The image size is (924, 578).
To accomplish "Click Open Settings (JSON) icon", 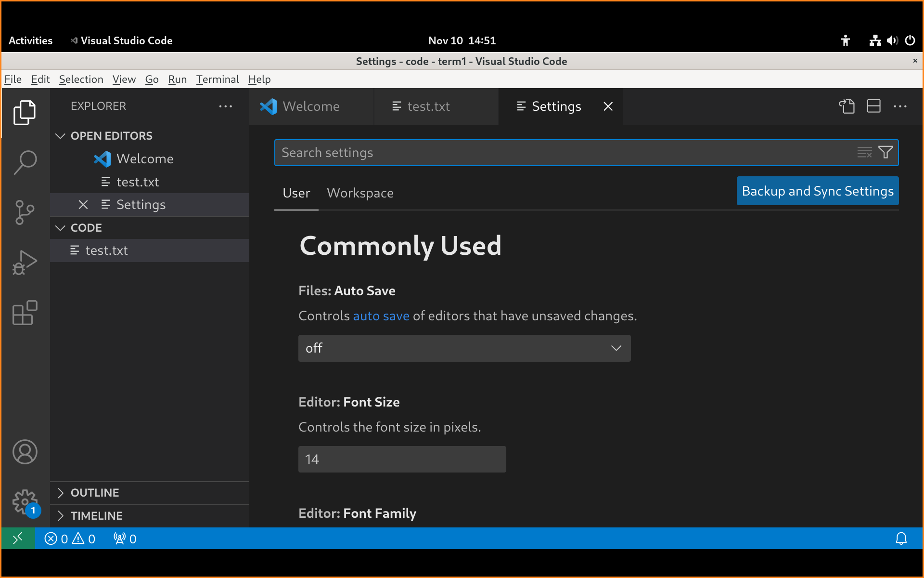I will pos(847,106).
